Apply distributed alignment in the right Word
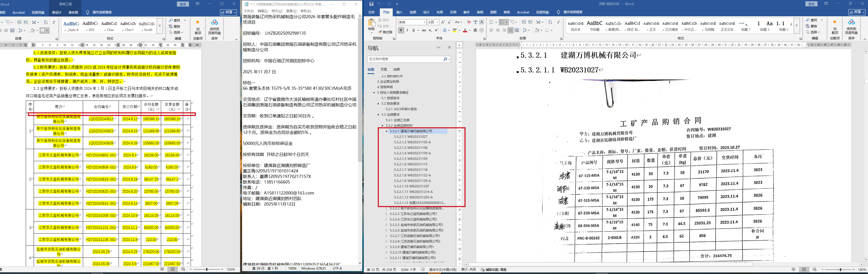 [x=517, y=30]
